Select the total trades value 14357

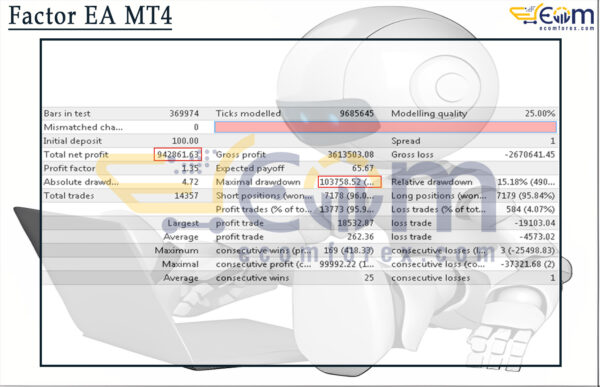[x=186, y=196]
